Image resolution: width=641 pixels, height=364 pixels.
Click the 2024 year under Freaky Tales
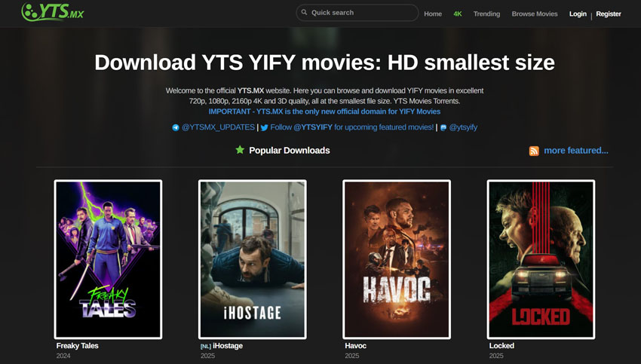pyautogui.click(x=63, y=356)
